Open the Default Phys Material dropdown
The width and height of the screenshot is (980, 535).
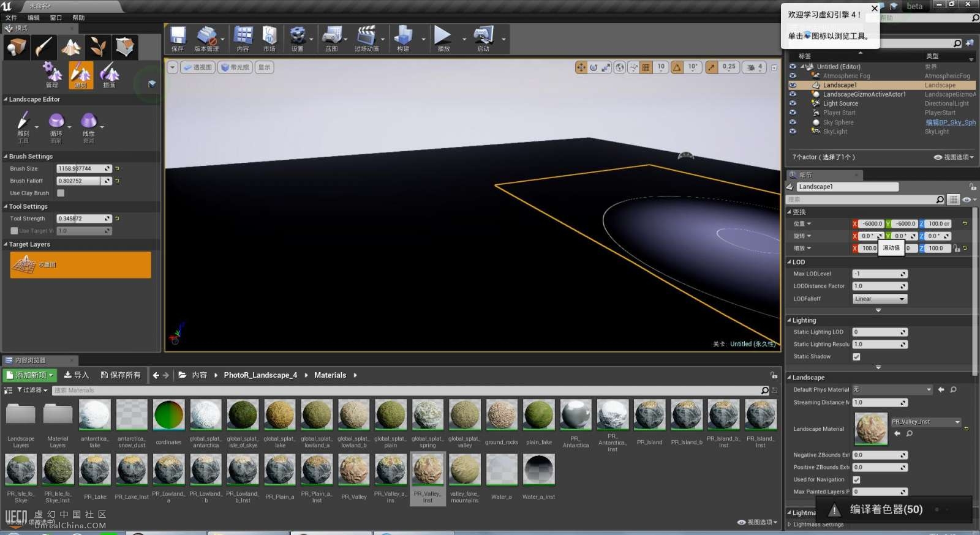tap(892, 389)
